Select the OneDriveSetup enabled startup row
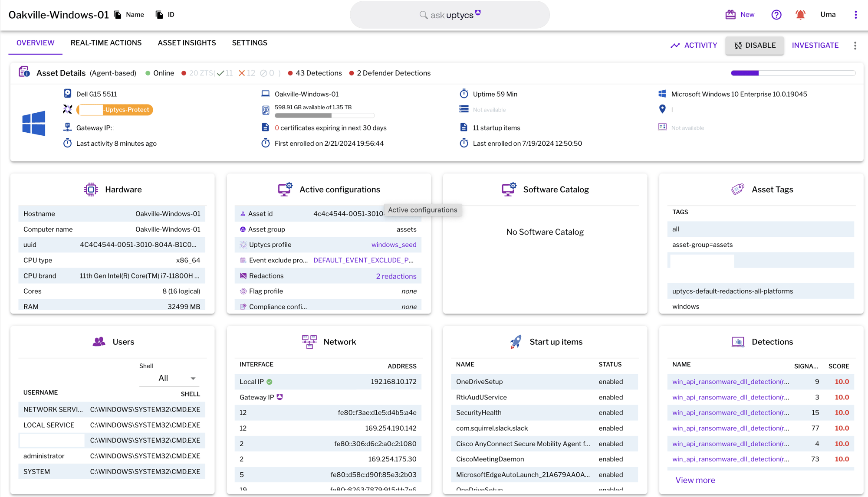The image size is (868, 497). (544, 382)
